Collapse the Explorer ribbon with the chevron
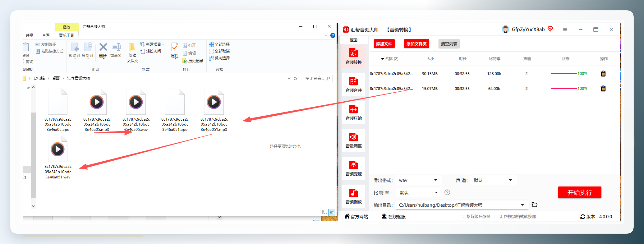This screenshot has height=244, width=644. click(326, 35)
